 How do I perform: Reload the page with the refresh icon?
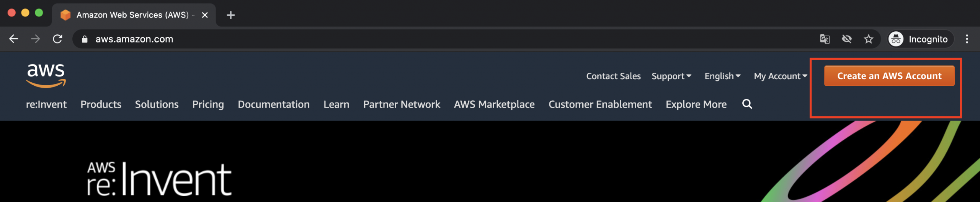57,39
